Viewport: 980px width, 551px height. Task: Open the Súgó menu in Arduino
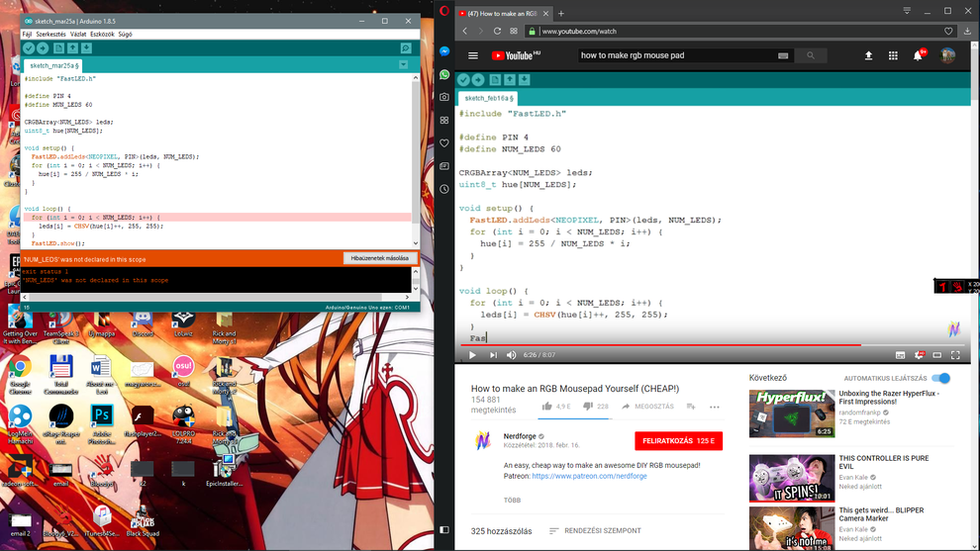125,35
